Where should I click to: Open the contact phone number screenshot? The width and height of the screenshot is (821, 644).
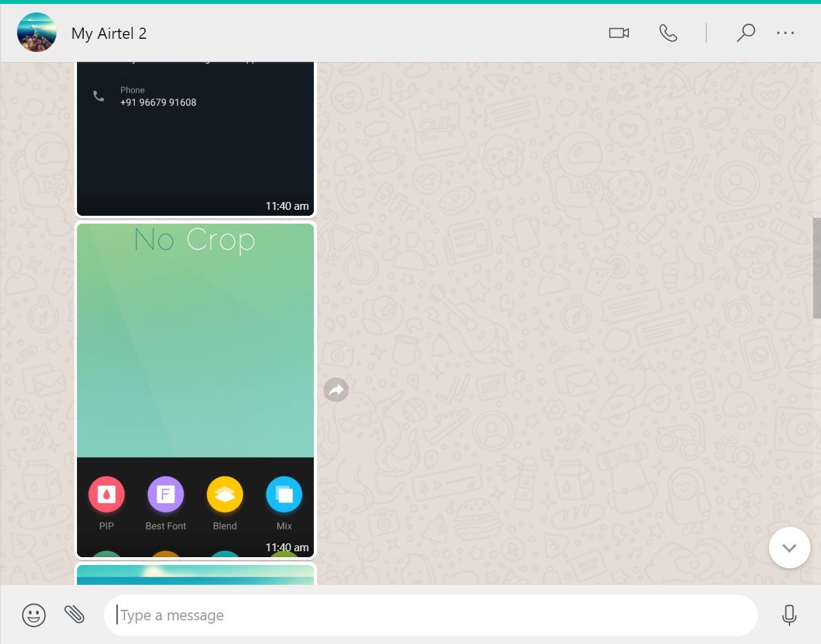click(195, 139)
